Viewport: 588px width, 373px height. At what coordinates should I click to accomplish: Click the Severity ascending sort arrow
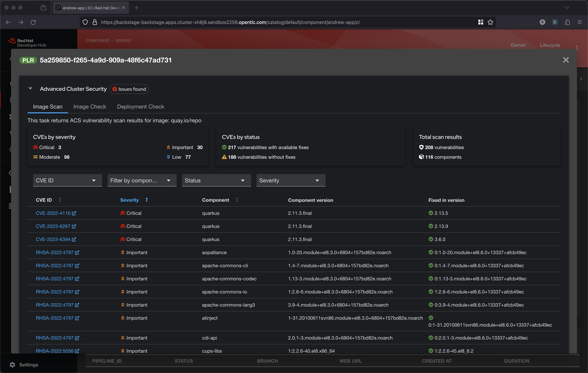tap(147, 200)
